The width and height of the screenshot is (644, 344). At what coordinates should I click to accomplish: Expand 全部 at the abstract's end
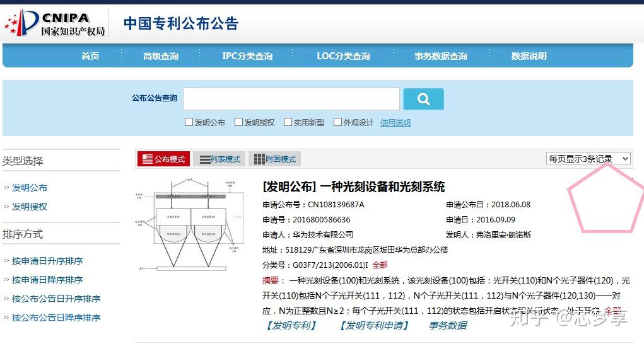[x=613, y=311]
